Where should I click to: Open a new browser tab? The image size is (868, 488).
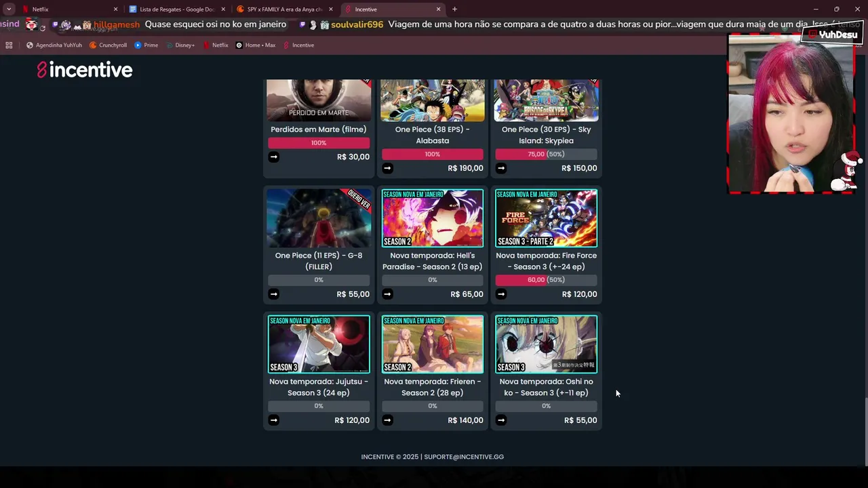[454, 9]
